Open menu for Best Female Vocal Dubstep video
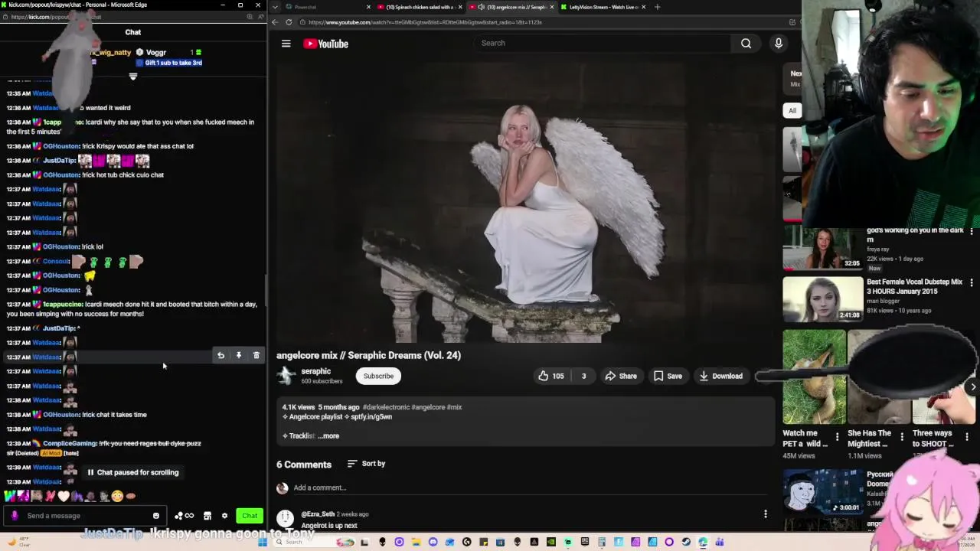The width and height of the screenshot is (980, 551). click(x=972, y=283)
